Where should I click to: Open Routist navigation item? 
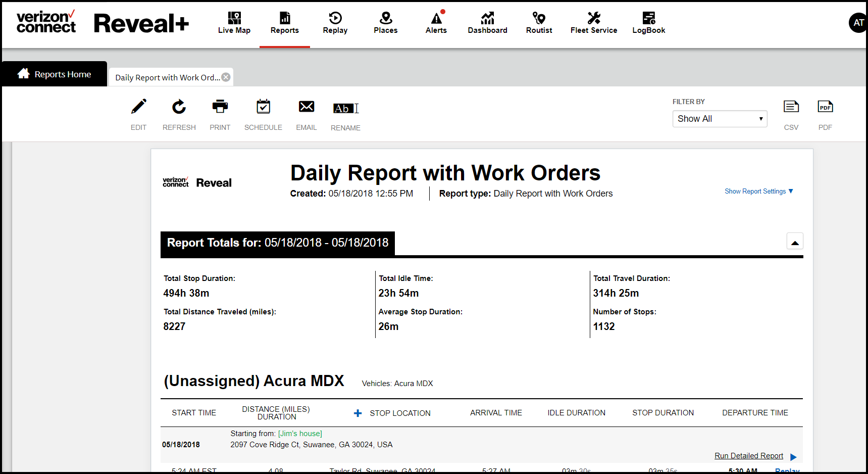click(x=539, y=23)
